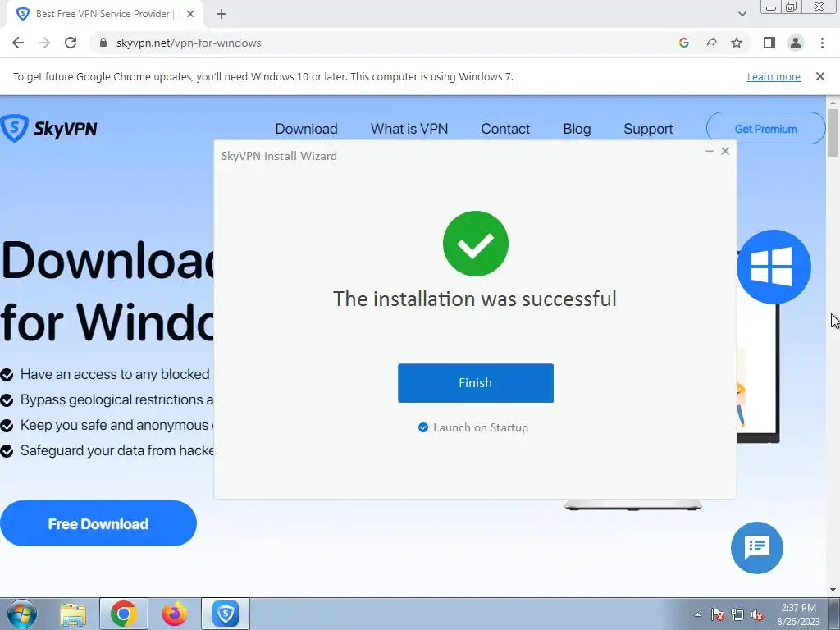Toggle the Chrome side panel icon
The image size is (840, 630).
[769, 43]
